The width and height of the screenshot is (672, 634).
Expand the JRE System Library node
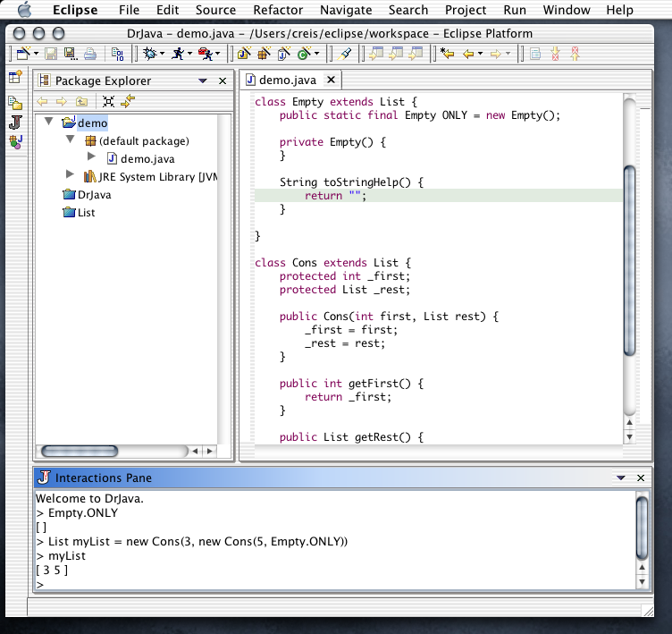(71, 175)
